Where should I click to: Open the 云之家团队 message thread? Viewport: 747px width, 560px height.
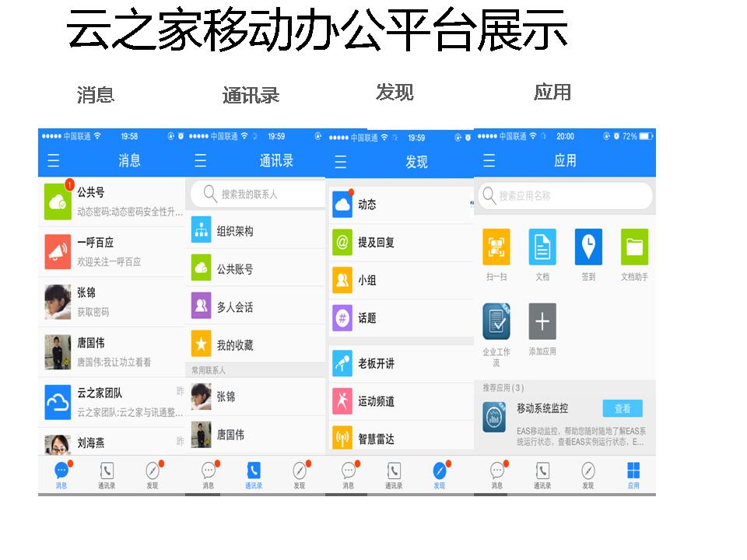(113, 402)
